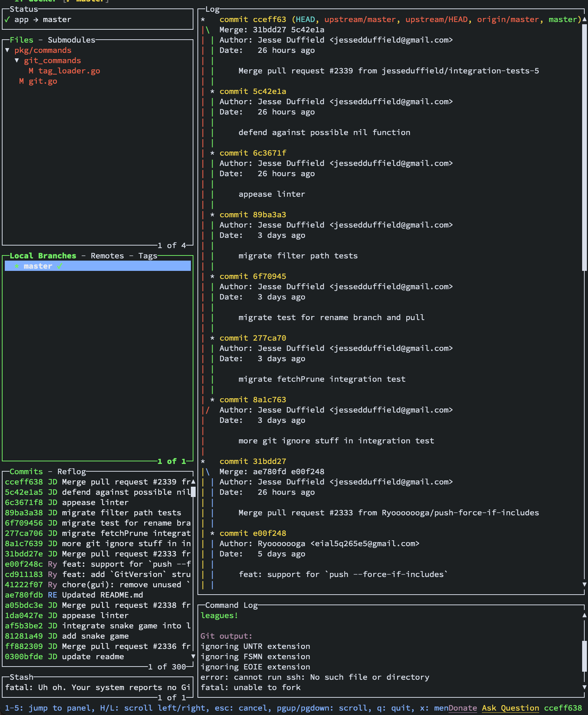Click commit 31bdd27 line in Log
The height and width of the screenshot is (715, 588).
pos(253,461)
